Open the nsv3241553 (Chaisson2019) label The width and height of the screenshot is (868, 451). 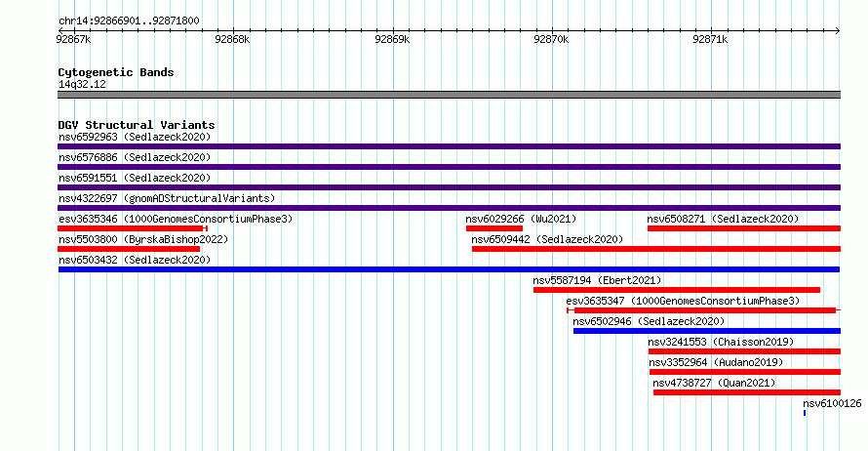pyautogui.click(x=721, y=342)
